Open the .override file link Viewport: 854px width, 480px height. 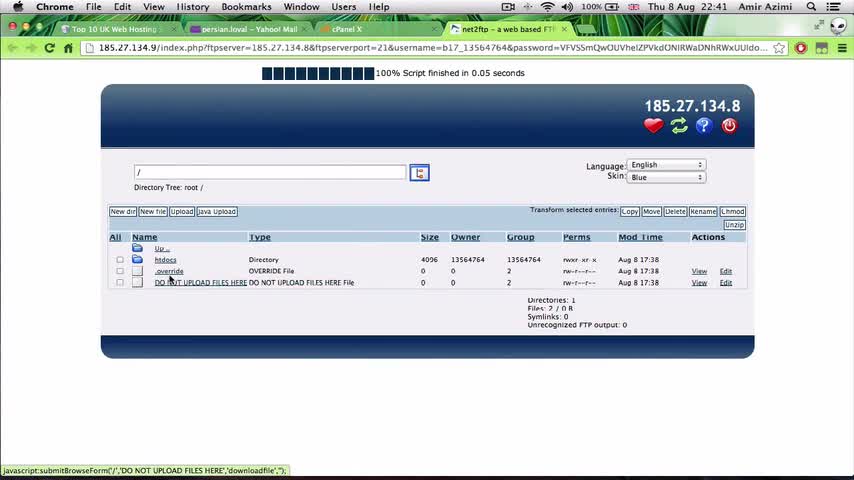point(169,271)
